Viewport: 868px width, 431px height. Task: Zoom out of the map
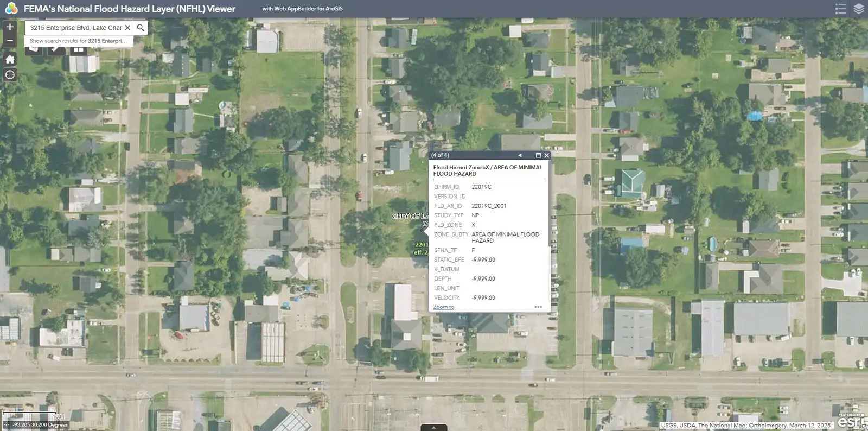click(x=10, y=40)
